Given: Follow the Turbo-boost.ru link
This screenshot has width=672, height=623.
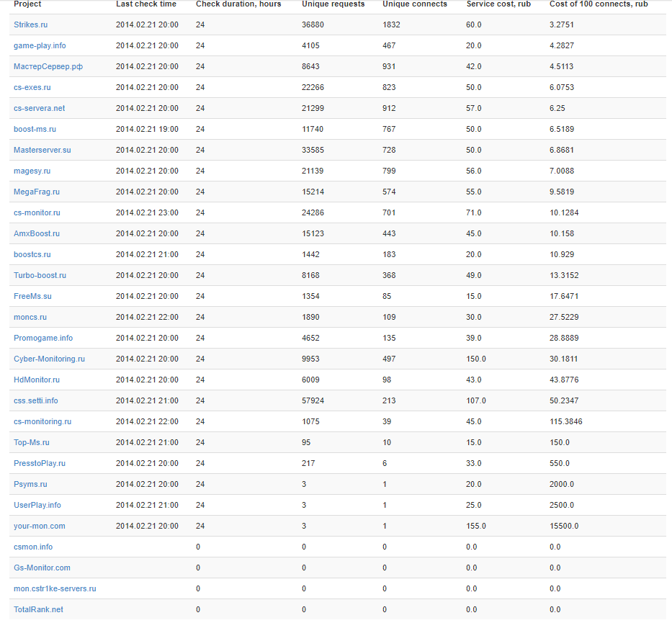Looking at the screenshot, I should pyautogui.click(x=40, y=276).
